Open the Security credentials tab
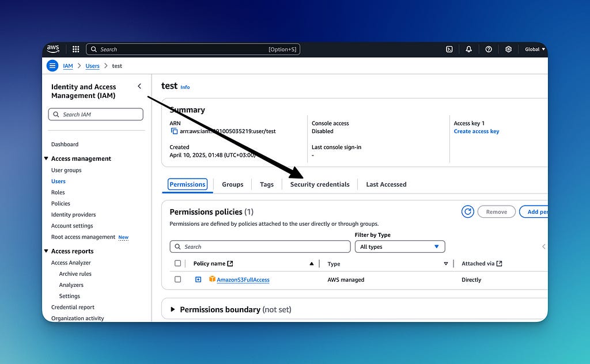This screenshot has height=364, width=590. coord(320,184)
